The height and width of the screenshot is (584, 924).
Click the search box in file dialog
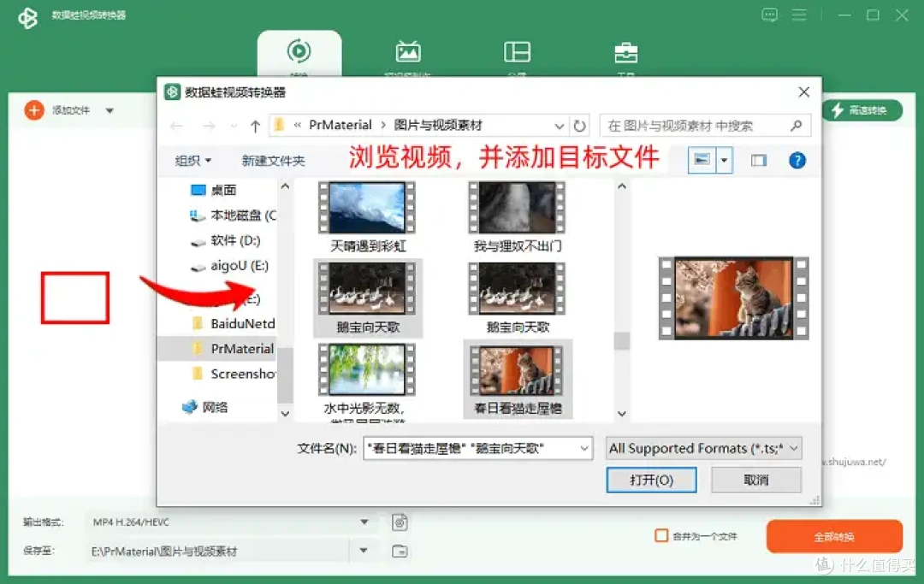705,126
